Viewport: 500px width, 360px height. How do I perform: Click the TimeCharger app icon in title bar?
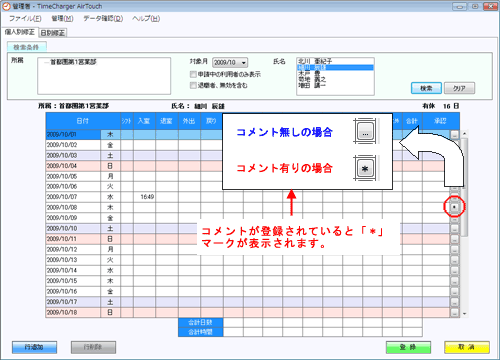(x=6, y=6)
